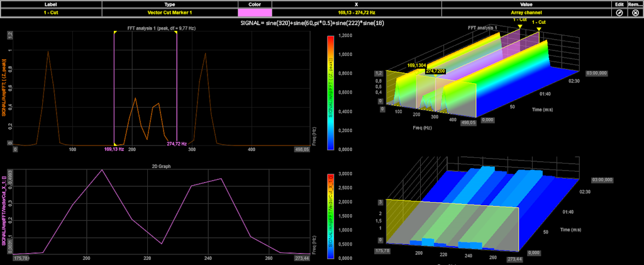
Task: Click the 'Array channel' value cell
Action: (528, 13)
